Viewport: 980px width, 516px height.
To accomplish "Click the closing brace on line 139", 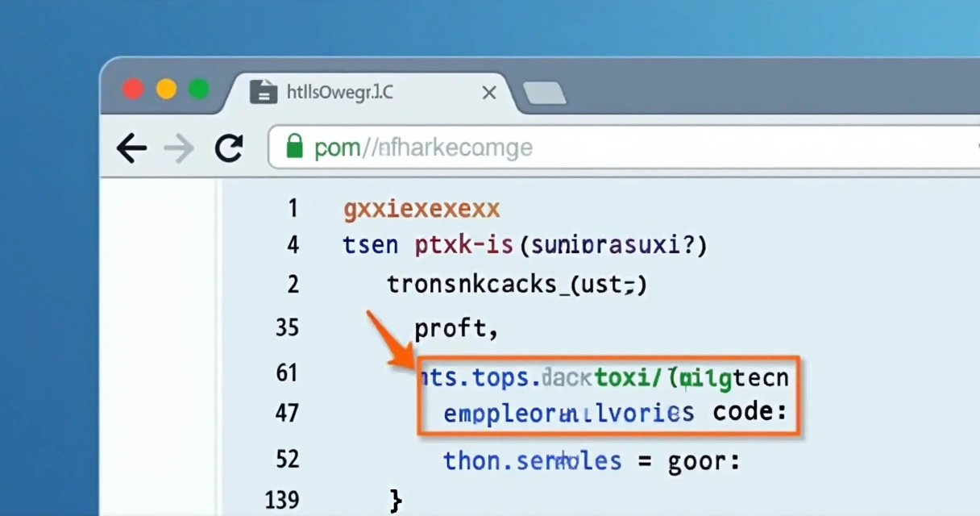I will click(395, 500).
